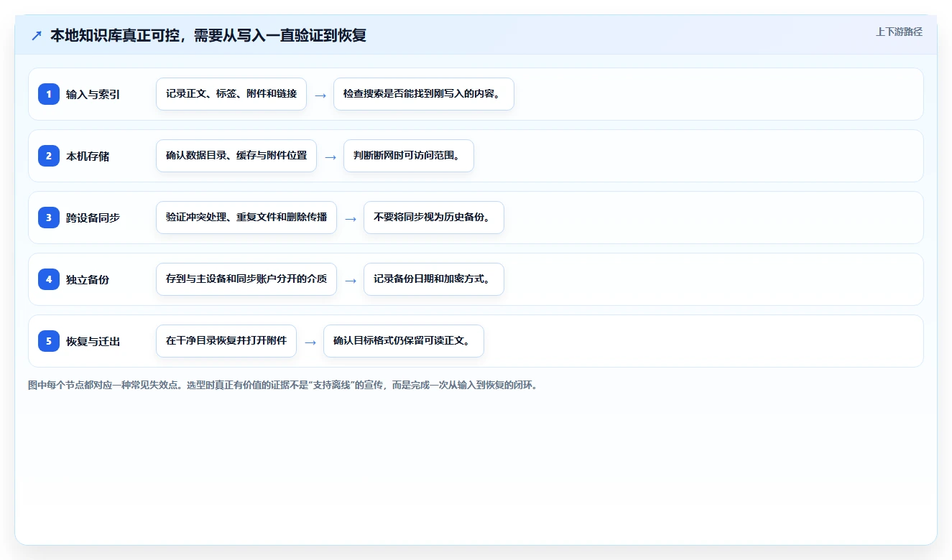
Task: Click the 上下游路径 label
Action: coord(899,32)
